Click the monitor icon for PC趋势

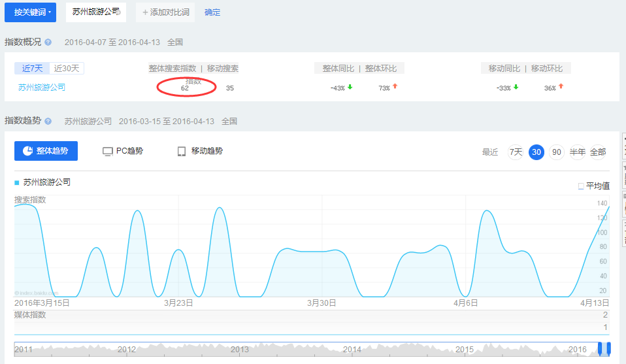click(107, 151)
